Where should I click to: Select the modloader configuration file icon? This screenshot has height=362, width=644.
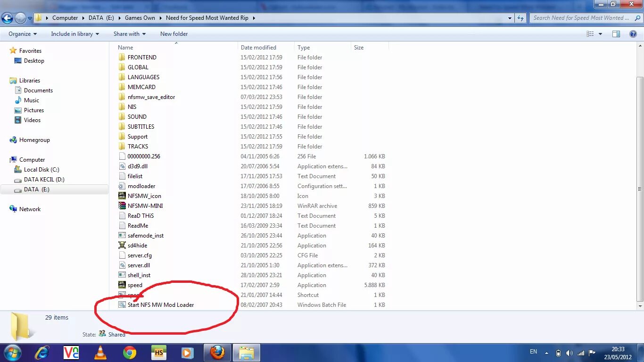coord(122,186)
